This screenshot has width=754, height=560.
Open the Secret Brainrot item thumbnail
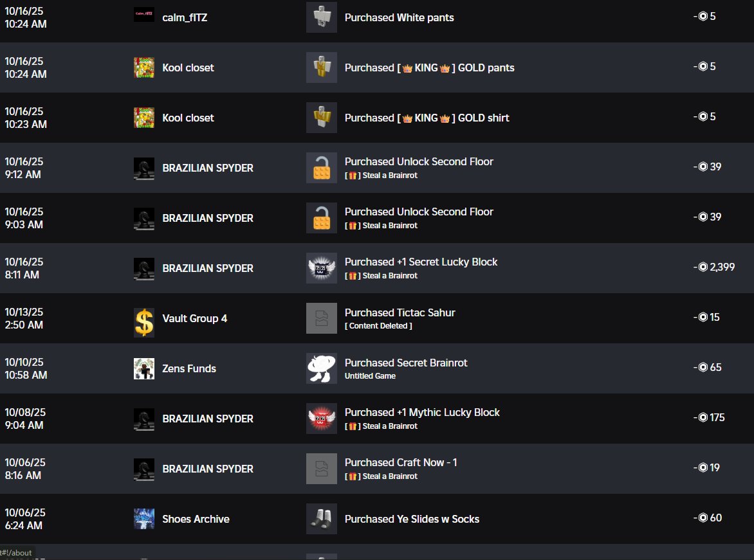click(x=321, y=368)
